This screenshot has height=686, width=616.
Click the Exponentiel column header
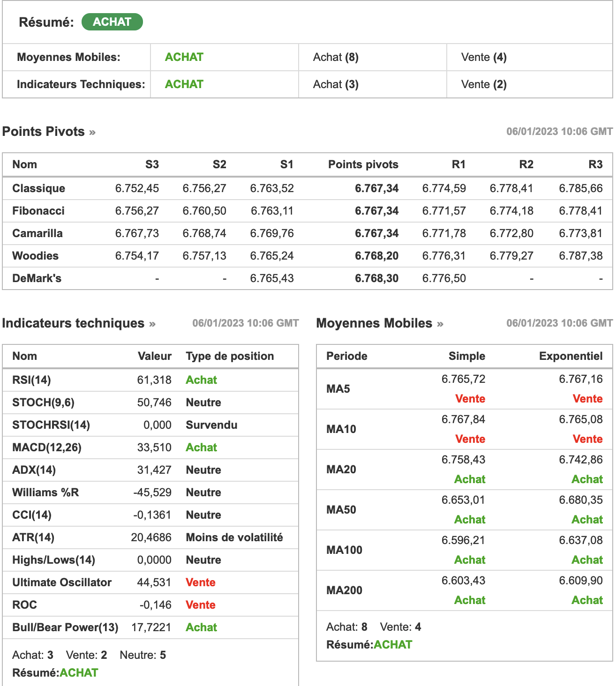point(571,356)
